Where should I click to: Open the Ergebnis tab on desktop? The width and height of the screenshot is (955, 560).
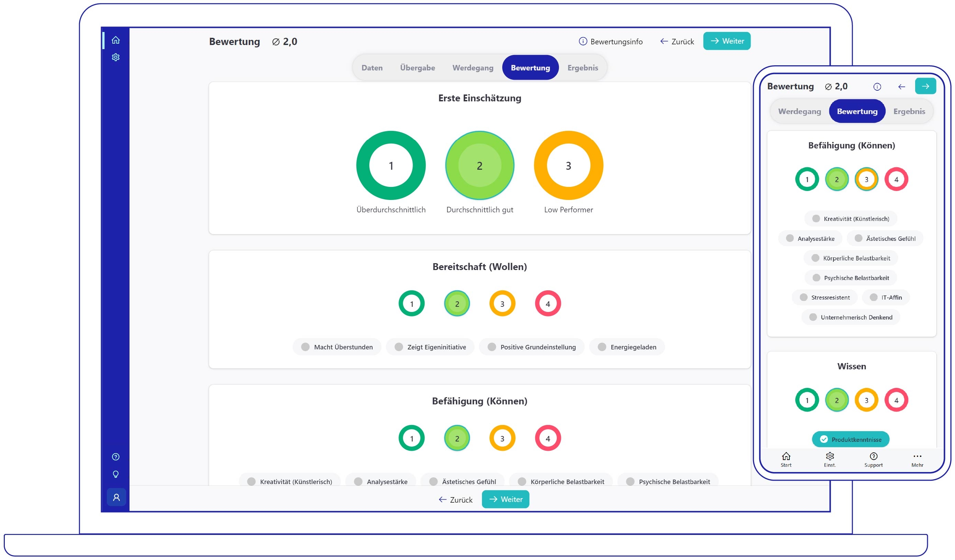pyautogui.click(x=583, y=68)
